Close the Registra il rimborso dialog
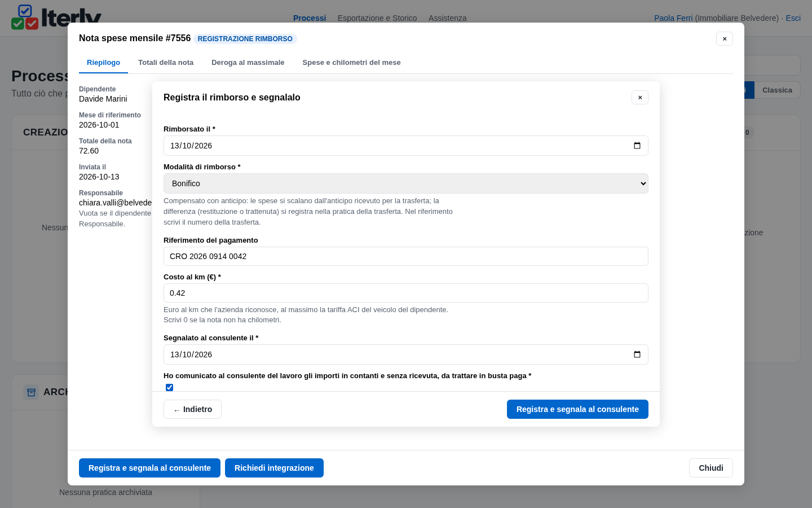 (x=640, y=98)
